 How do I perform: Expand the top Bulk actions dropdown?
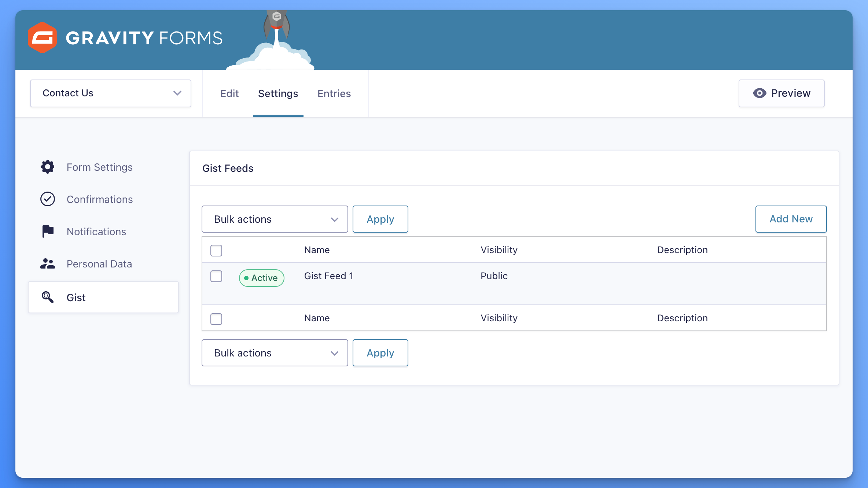click(275, 219)
